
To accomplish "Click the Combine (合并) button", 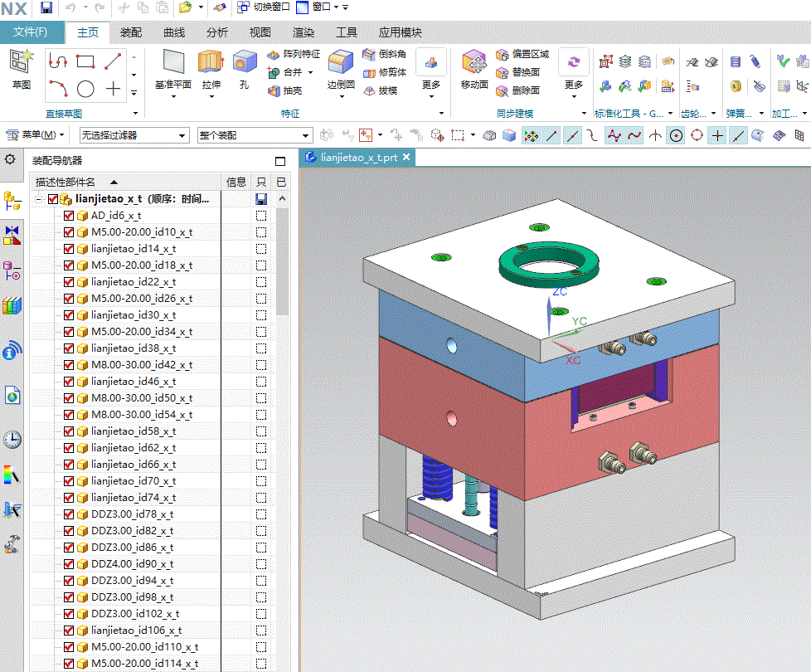I will [x=285, y=72].
